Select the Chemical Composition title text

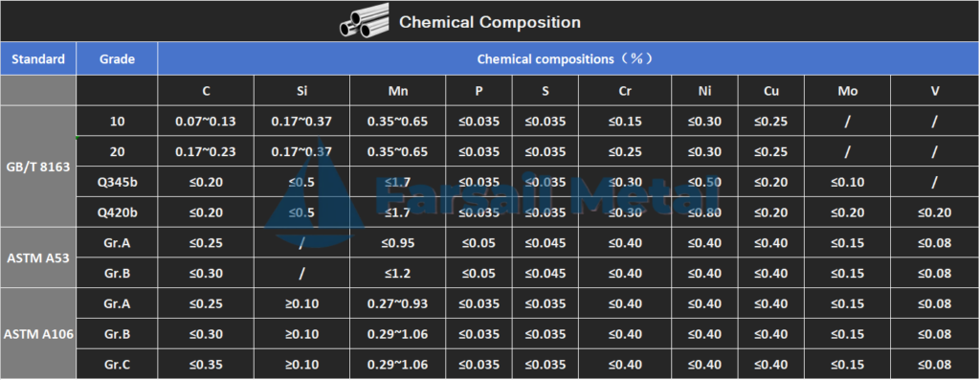click(x=489, y=23)
